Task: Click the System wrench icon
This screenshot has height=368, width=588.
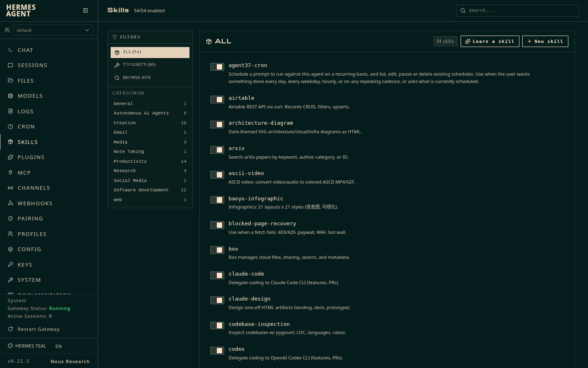Action: [11, 280]
